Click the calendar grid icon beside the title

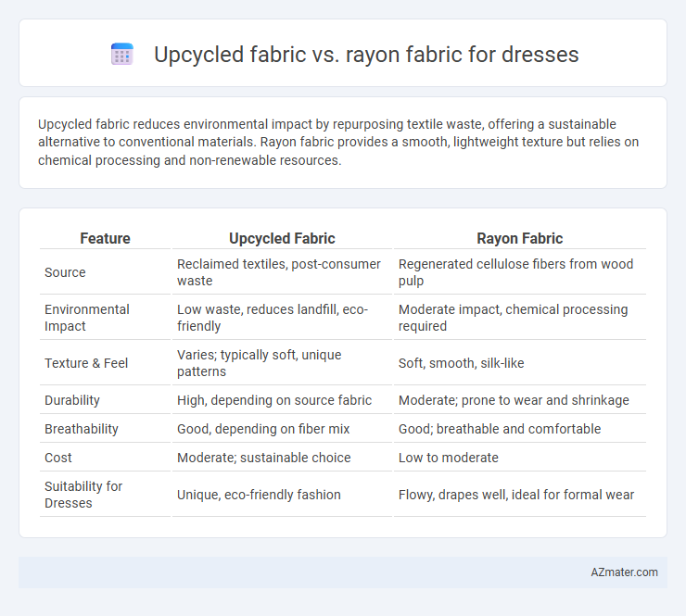(x=122, y=54)
